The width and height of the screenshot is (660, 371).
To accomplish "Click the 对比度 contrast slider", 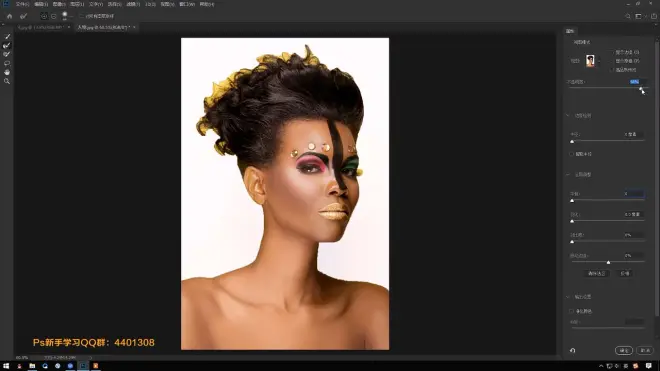I will (x=608, y=242).
